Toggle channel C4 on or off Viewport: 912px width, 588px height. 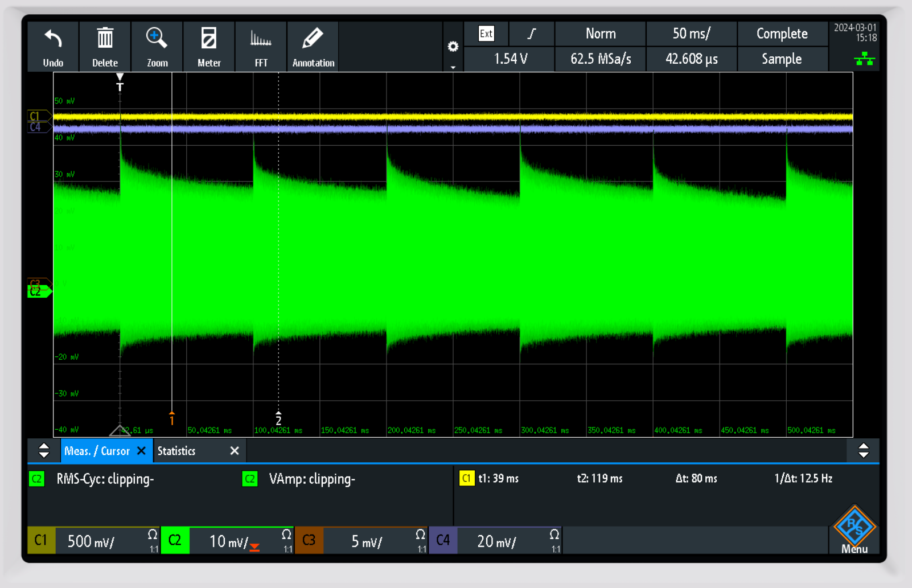click(443, 540)
